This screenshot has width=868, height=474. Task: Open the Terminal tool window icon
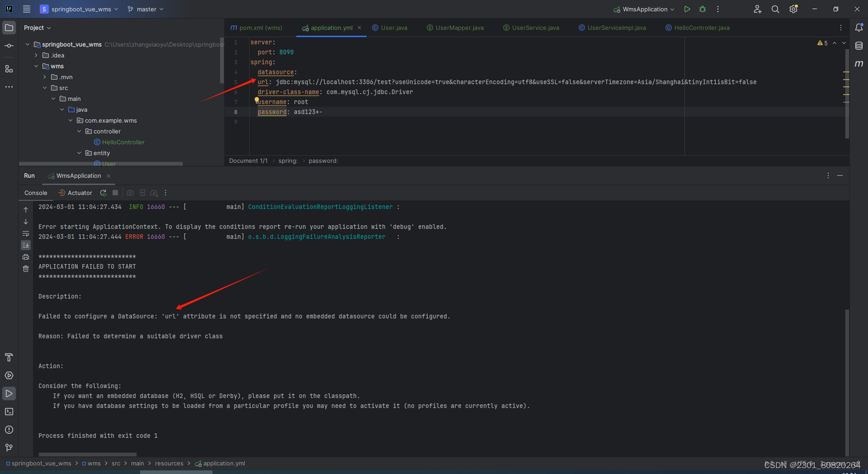pos(9,412)
